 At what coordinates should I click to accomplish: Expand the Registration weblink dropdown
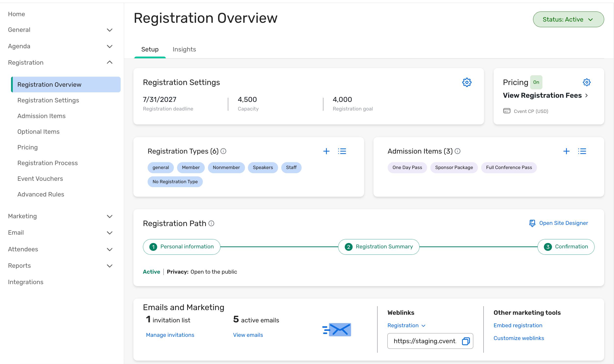click(x=406, y=326)
